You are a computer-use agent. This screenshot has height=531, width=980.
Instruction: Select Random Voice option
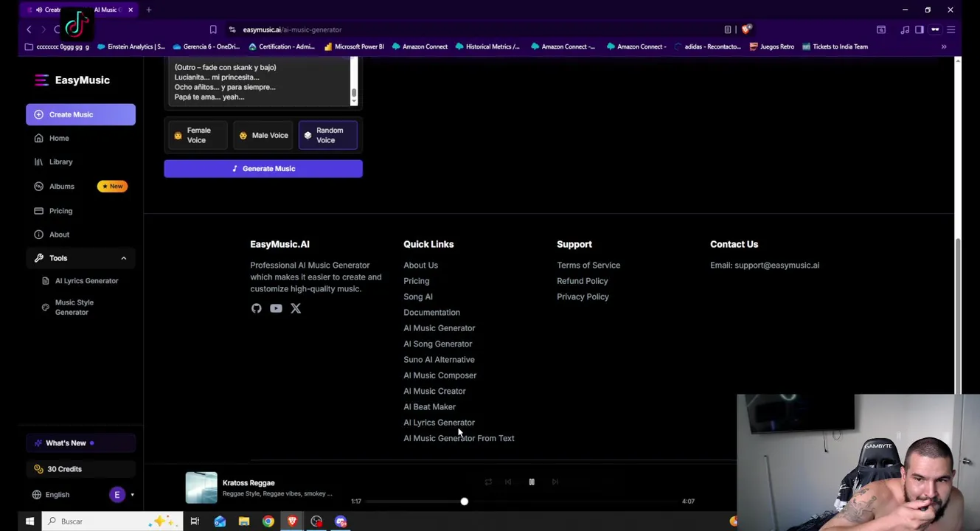(328, 136)
